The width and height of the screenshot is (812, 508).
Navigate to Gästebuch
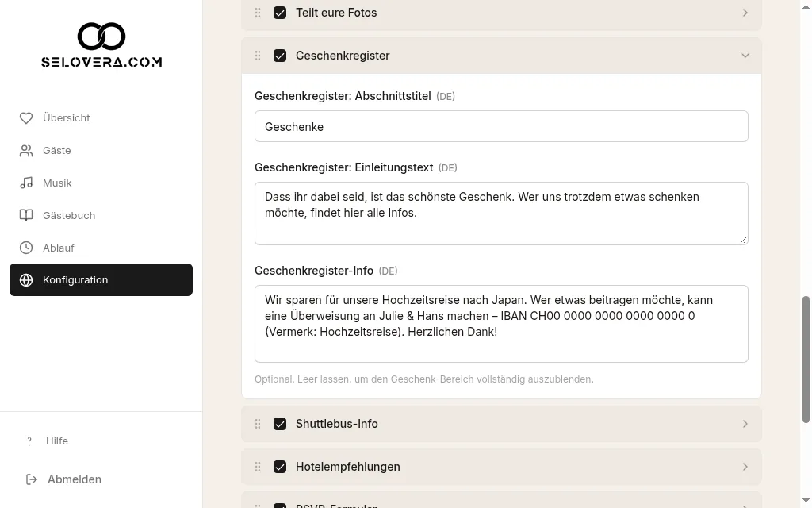point(101,215)
